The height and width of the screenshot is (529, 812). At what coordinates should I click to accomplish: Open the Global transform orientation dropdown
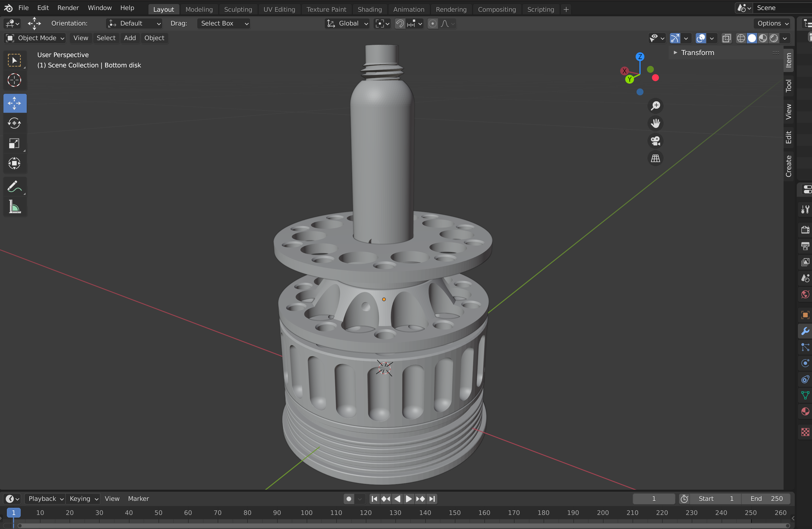tap(347, 24)
